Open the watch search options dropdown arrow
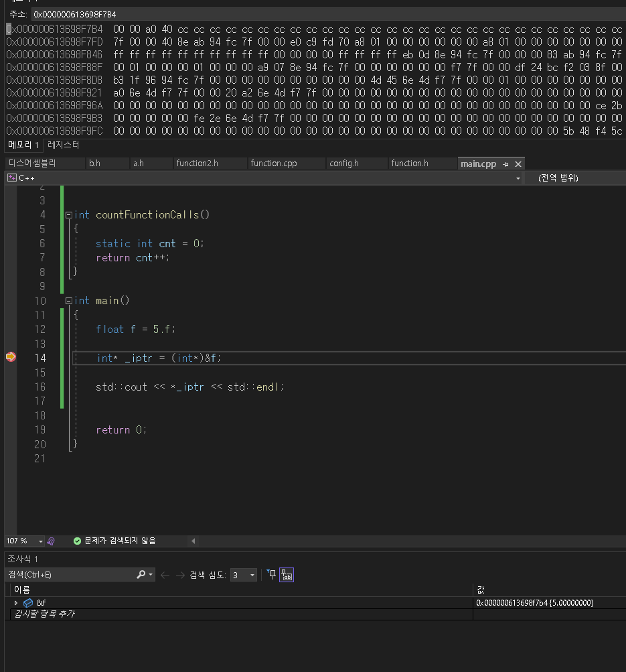Screen dimensions: 626x672 151,575
